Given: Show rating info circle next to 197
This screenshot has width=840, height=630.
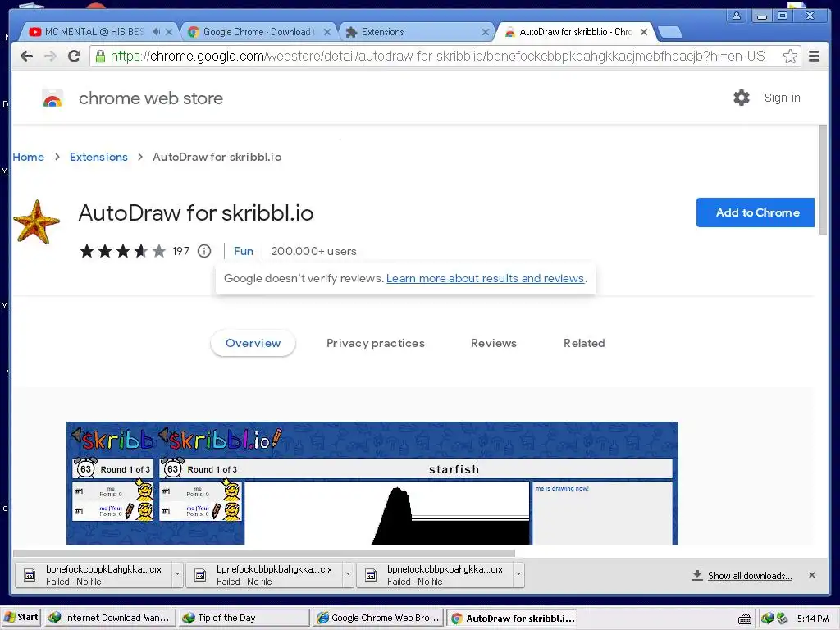Looking at the screenshot, I should [204, 251].
